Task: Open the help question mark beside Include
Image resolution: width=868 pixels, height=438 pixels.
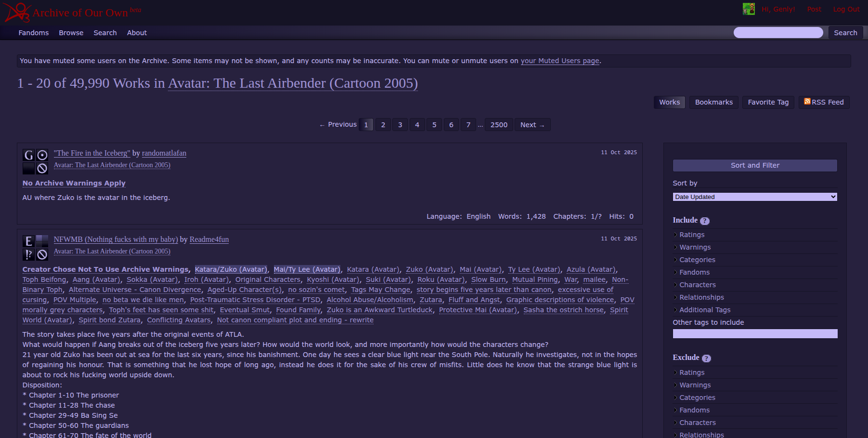Action: coord(705,221)
